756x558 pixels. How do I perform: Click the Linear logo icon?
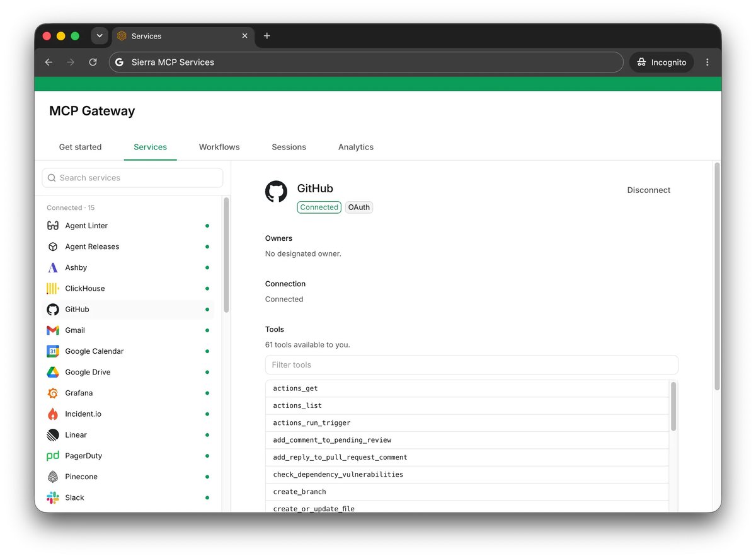click(53, 435)
